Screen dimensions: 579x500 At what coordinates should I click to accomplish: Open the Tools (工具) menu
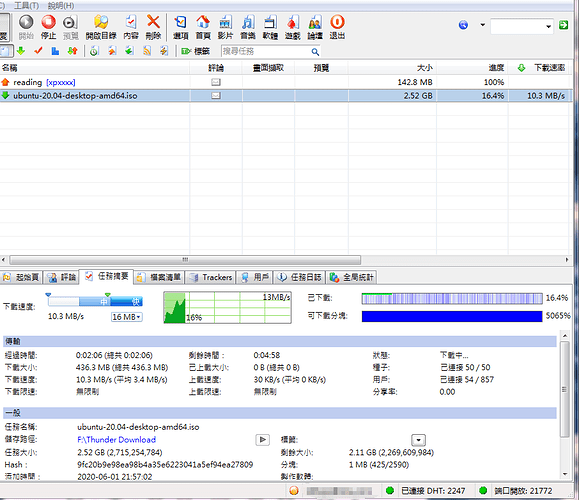click(26, 6)
